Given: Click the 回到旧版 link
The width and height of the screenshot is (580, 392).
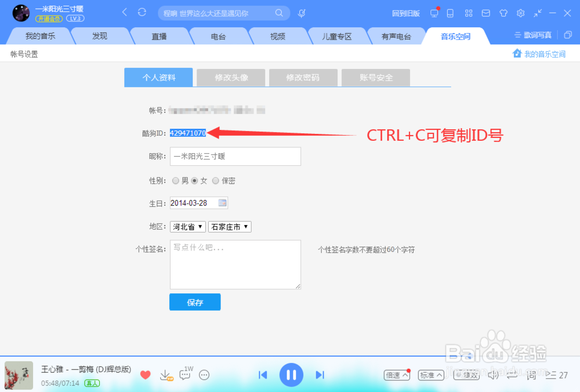Looking at the screenshot, I should (x=406, y=14).
